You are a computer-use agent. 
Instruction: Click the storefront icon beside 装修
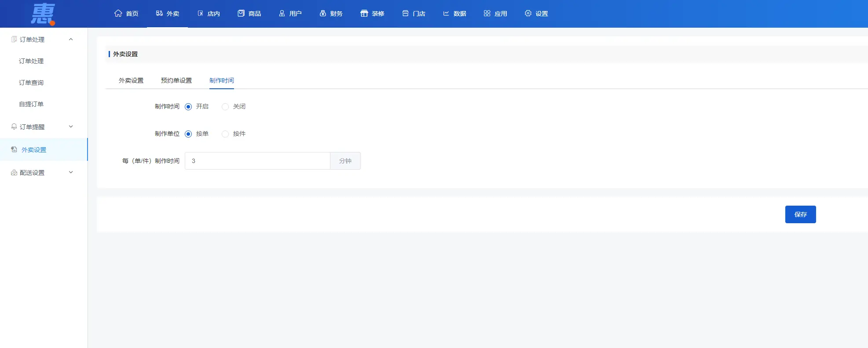(x=364, y=13)
